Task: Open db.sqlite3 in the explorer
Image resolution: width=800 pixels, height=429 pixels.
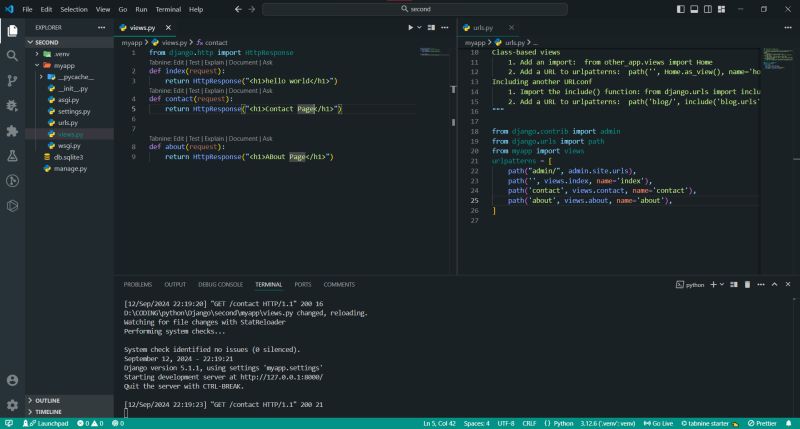Action: tap(68, 157)
